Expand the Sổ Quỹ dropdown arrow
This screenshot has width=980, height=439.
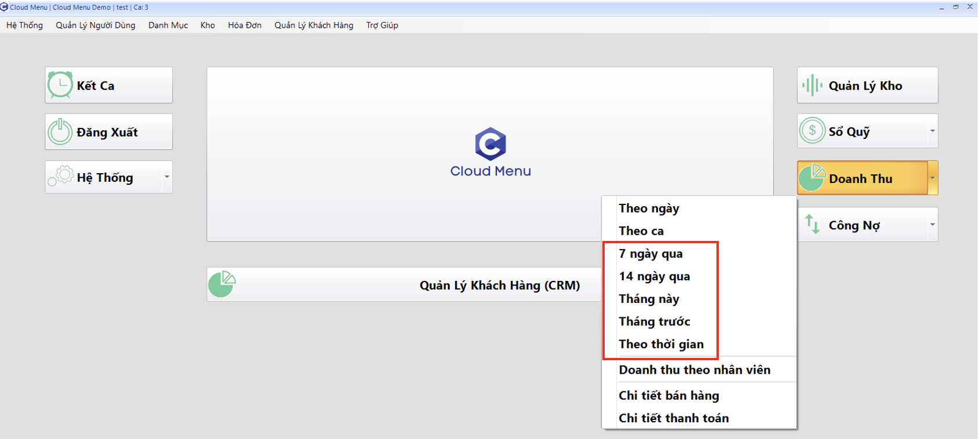933,131
